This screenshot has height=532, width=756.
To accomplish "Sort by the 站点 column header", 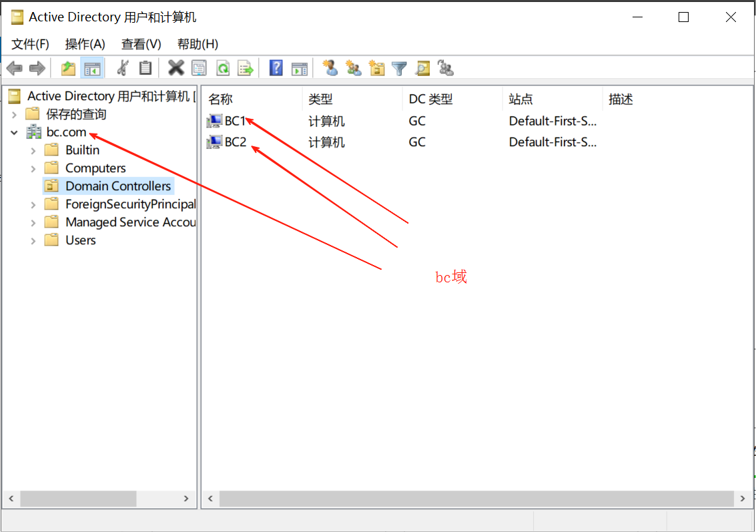I will tap(552, 99).
